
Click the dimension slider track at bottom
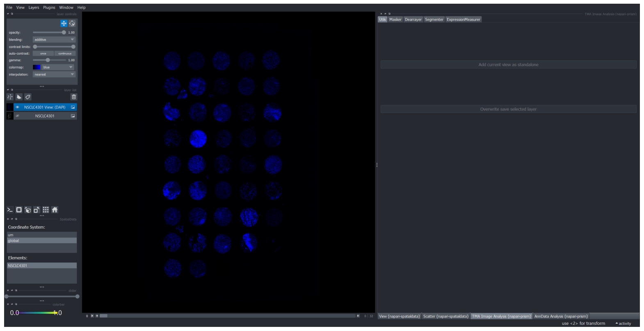pos(228,316)
